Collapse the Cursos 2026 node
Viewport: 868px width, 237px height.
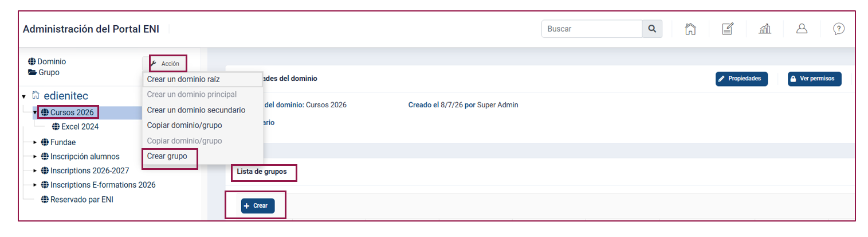pos(35,112)
